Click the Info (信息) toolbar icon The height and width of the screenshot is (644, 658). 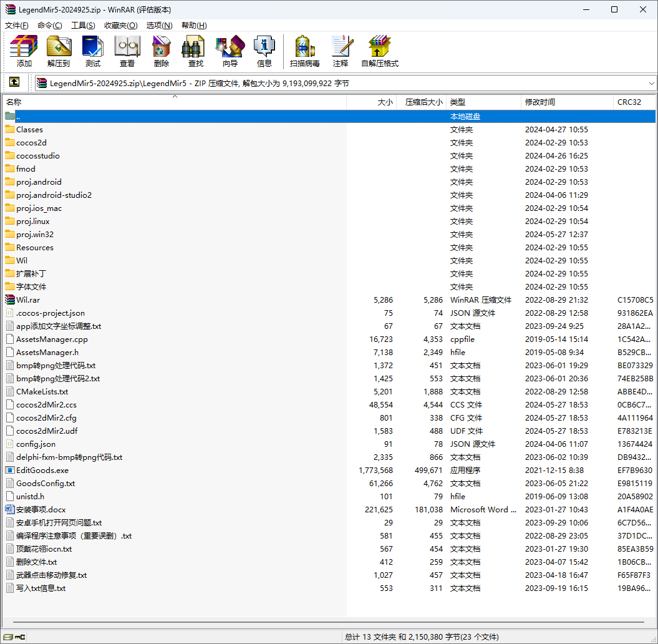[x=264, y=46]
